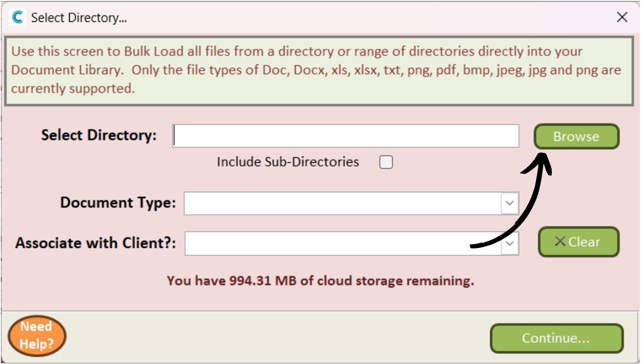Focus the Select Directory text field
Viewport: 642px width, 364px height.
[x=345, y=136]
